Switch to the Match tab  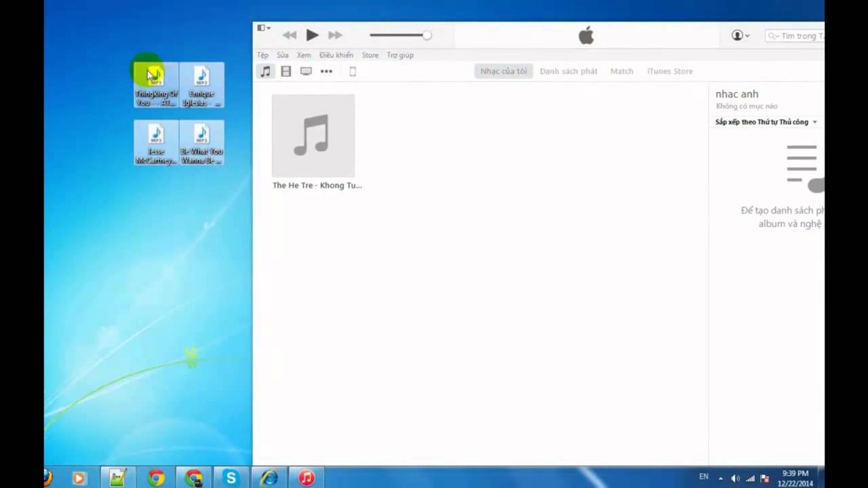pos(622,71)
